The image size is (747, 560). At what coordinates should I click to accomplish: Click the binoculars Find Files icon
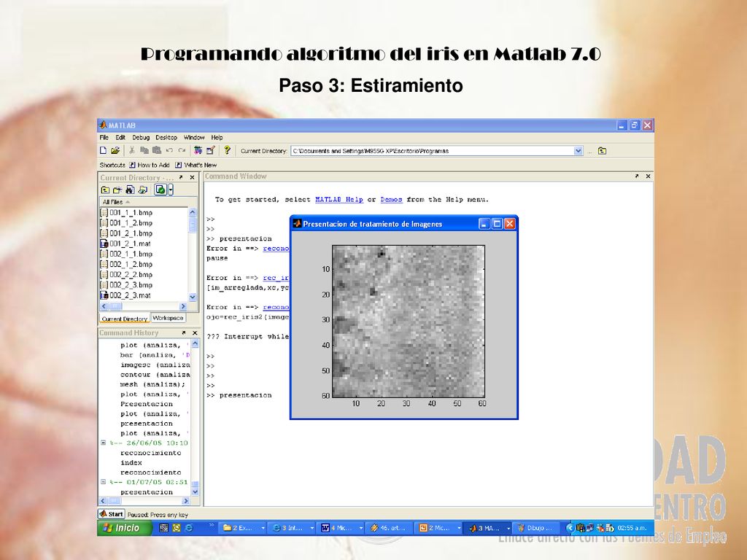coord(130,190)
